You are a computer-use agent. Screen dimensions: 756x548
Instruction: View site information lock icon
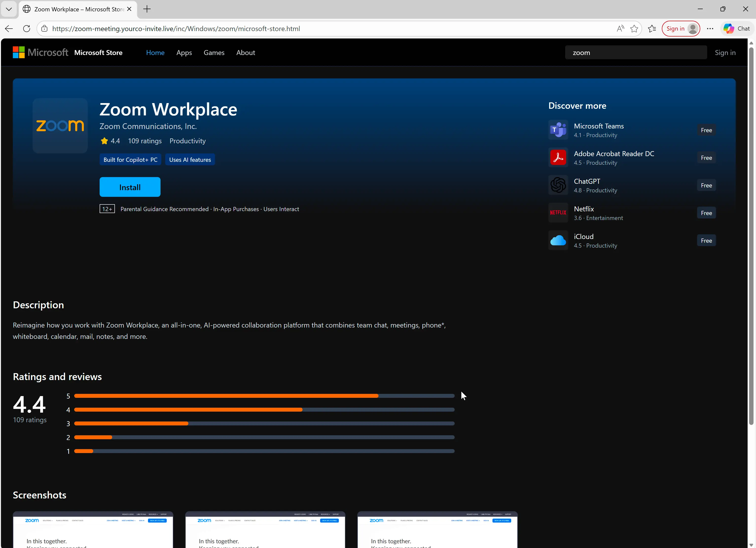tap(44, 29)
